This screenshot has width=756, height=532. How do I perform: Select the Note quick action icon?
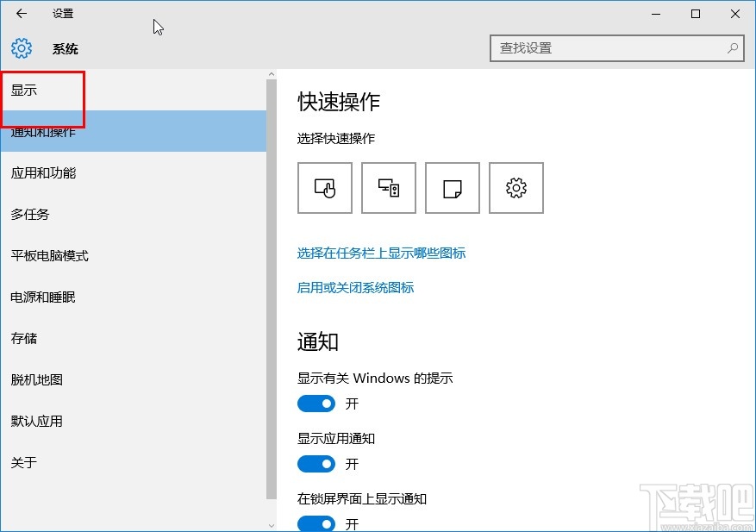click(x=452, y=187)
